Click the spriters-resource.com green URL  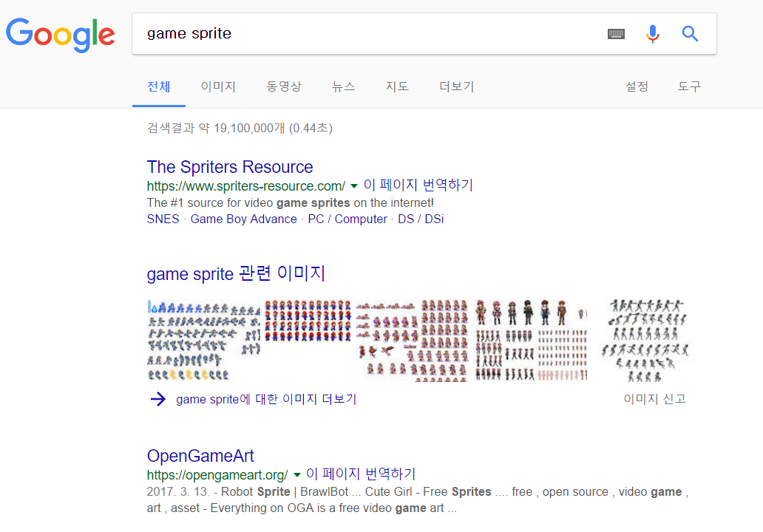[x=246, y=186]
